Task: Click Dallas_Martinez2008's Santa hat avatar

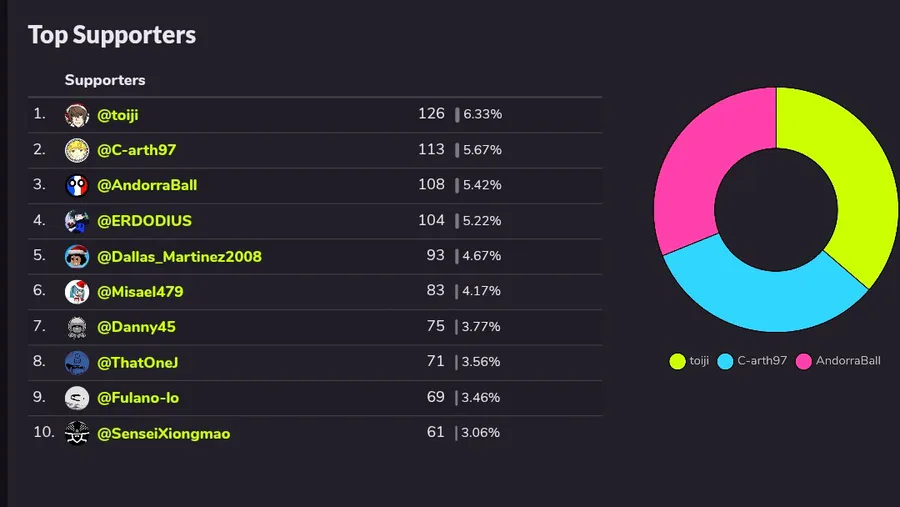Action: (x=77, y=256)
